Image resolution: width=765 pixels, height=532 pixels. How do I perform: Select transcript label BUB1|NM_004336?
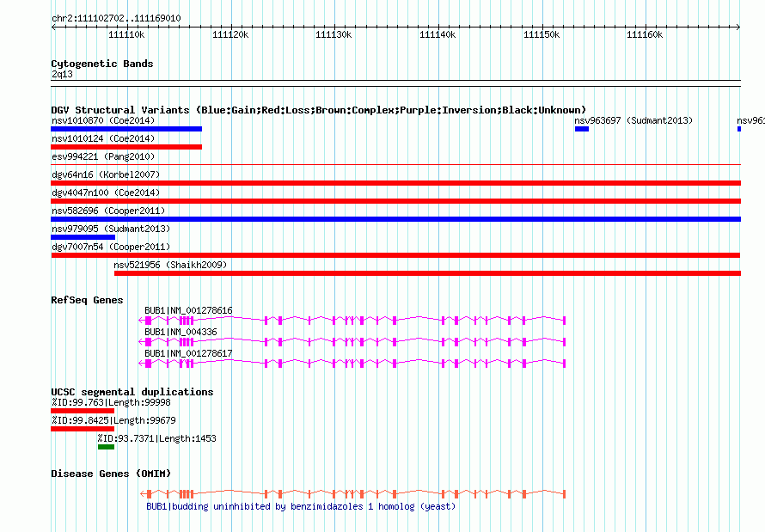click(181, 332)
